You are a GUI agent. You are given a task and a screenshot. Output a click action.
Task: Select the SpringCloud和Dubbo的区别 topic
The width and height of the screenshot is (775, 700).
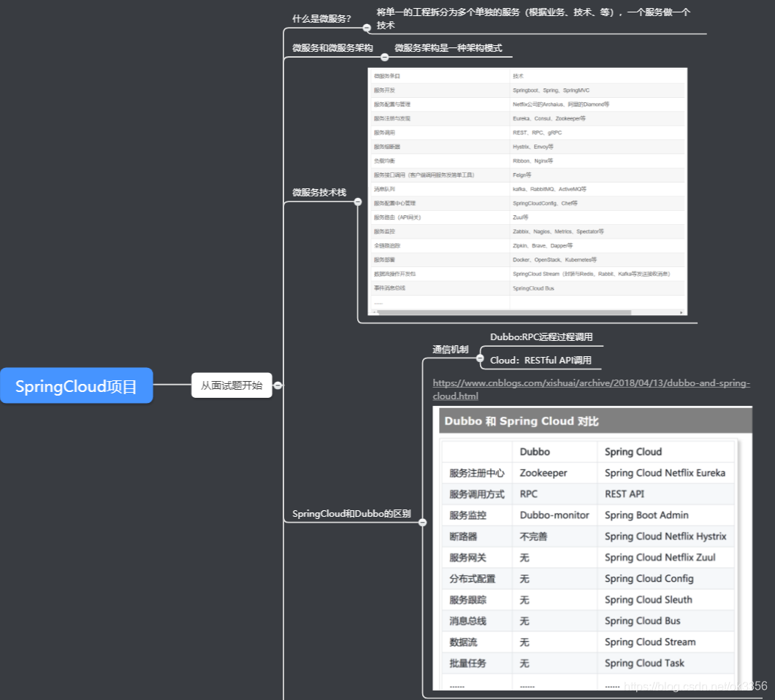tap(351, 513)
